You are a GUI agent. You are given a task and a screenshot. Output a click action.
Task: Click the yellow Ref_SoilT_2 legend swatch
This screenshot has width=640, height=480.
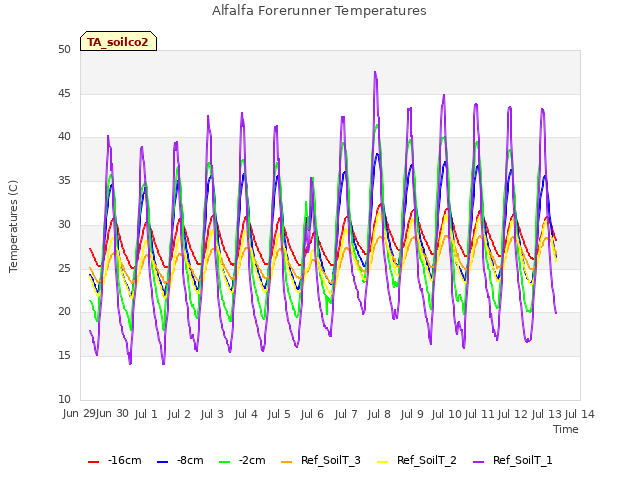[x=382, y=462]
